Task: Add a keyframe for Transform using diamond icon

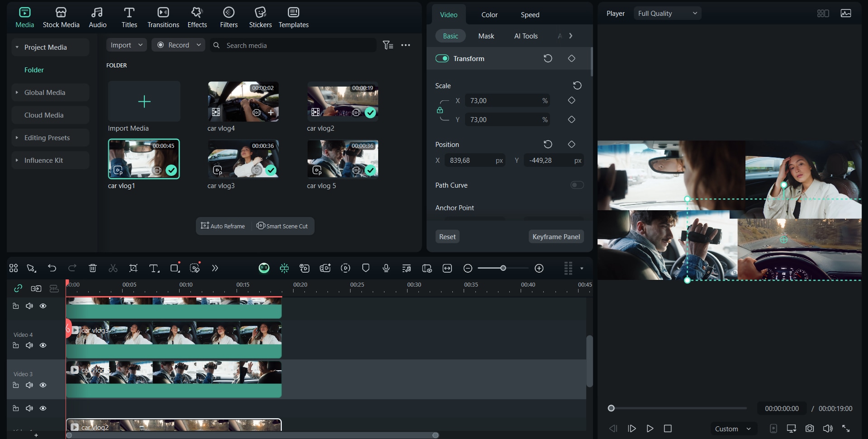Action: click(x=571, y=58)
